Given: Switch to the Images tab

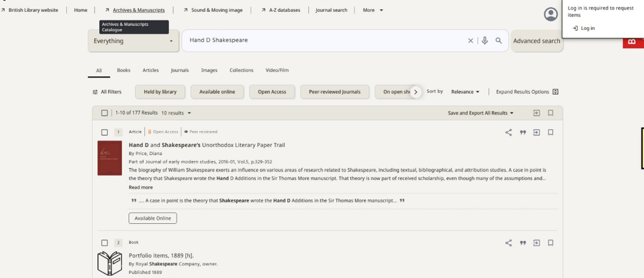Looking at the screenshot, I should click(x=209, y=70).
